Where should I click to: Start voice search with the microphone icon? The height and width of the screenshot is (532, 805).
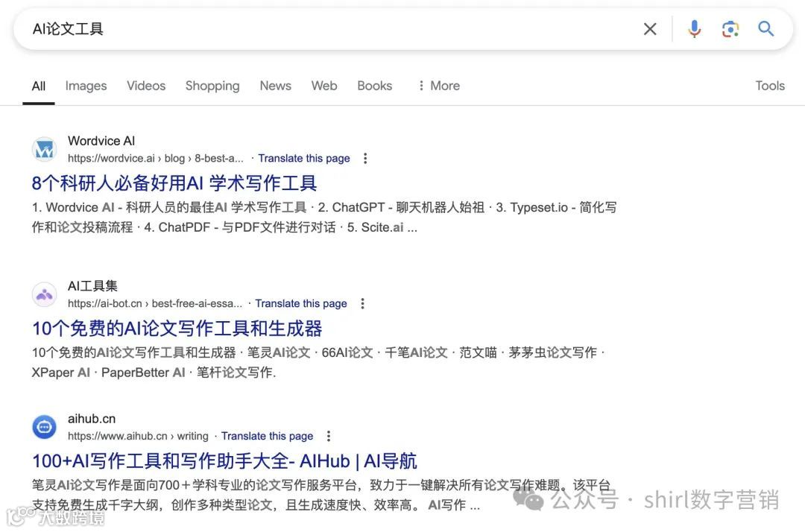tap(694, 29)
